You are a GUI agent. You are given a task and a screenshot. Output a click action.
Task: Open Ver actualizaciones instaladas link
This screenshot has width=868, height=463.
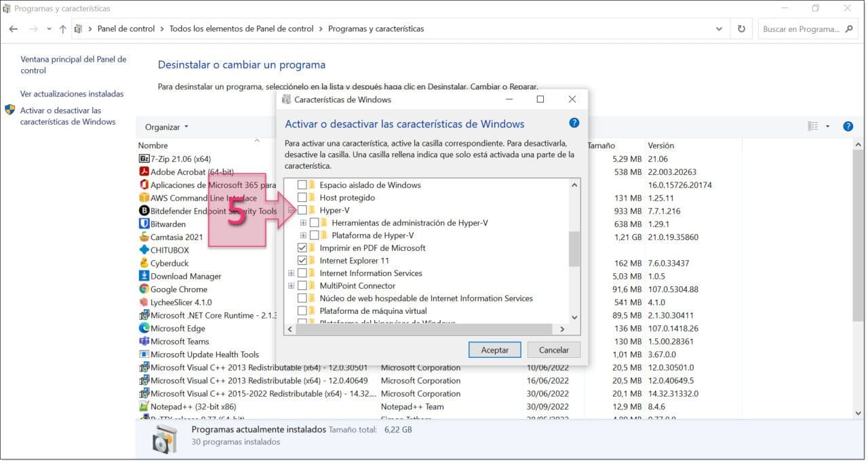tap(72, 94)
